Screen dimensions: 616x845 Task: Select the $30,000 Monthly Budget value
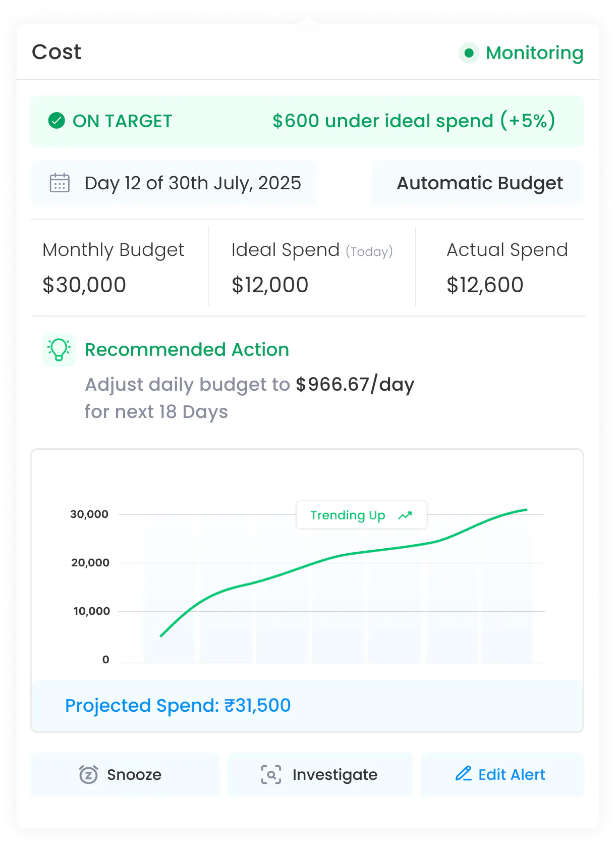click(84, 285)
